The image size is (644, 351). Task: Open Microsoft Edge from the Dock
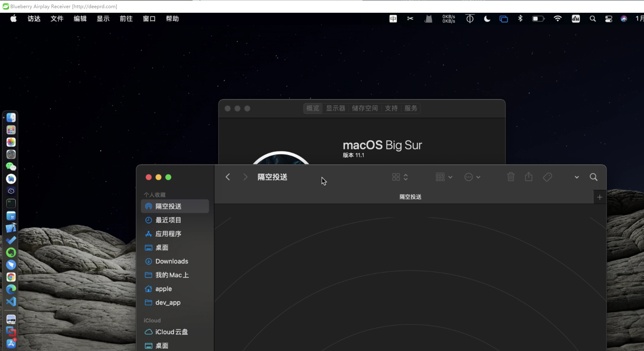(11, 289)
